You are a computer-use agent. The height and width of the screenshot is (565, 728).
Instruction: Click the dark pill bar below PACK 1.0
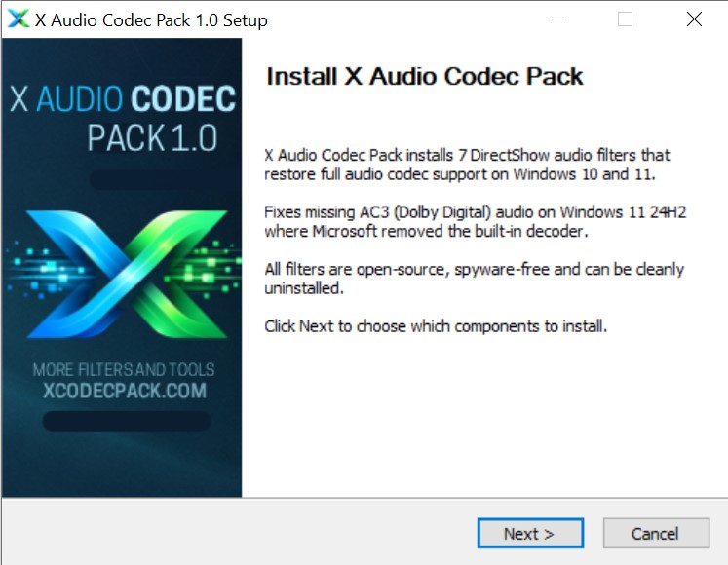point(159,179)
